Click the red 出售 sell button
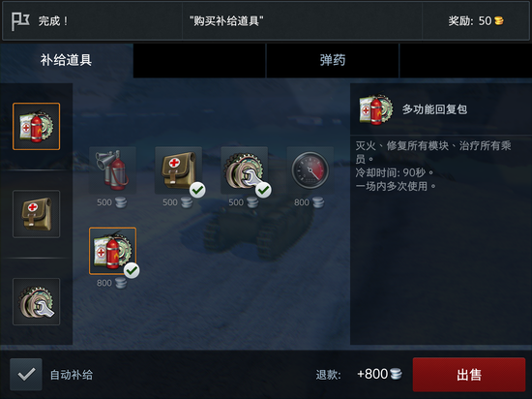This screenshot has width=532, height=399. (469, 375)
